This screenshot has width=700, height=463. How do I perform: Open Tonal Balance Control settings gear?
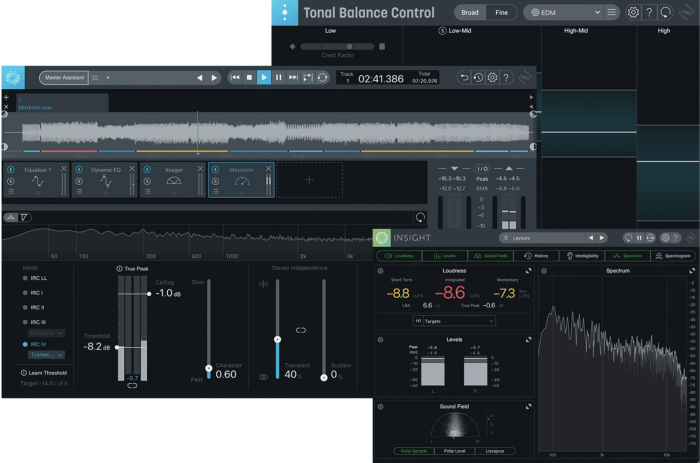[x=633, y=12]
